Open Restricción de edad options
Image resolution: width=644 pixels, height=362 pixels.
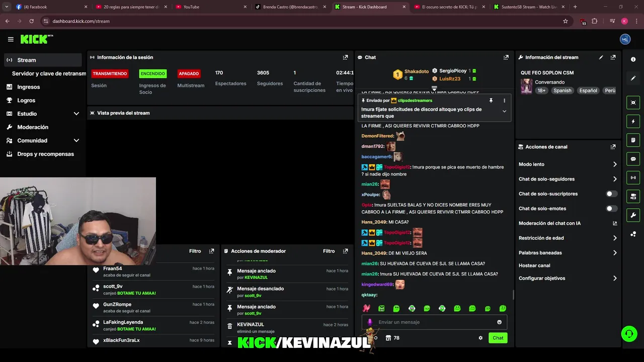coord(568,238)
